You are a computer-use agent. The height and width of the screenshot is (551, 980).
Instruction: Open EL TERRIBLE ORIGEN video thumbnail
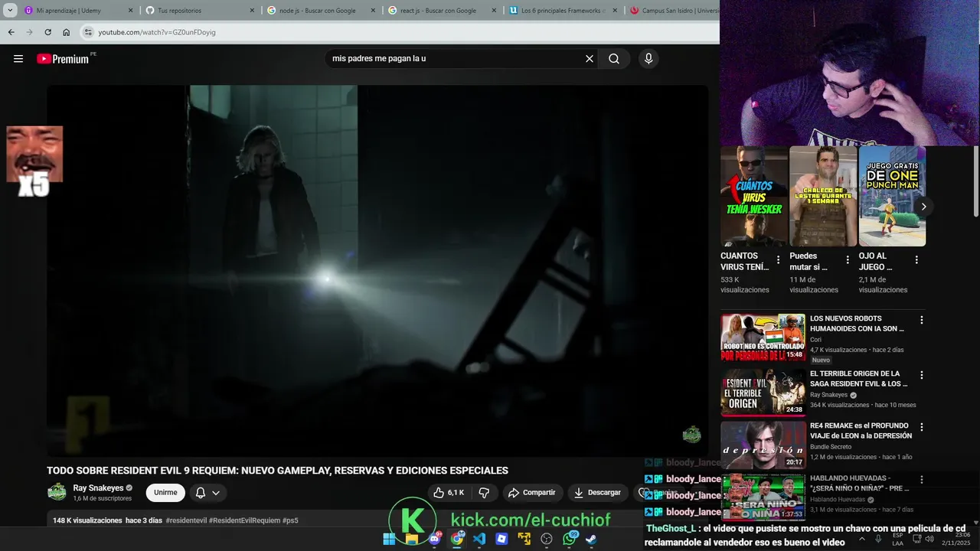763,393
